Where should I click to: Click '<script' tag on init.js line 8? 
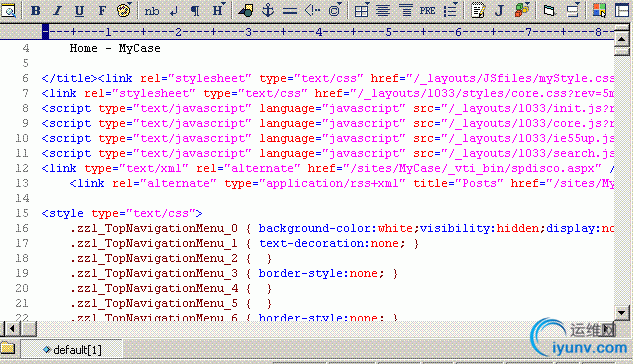66,109
